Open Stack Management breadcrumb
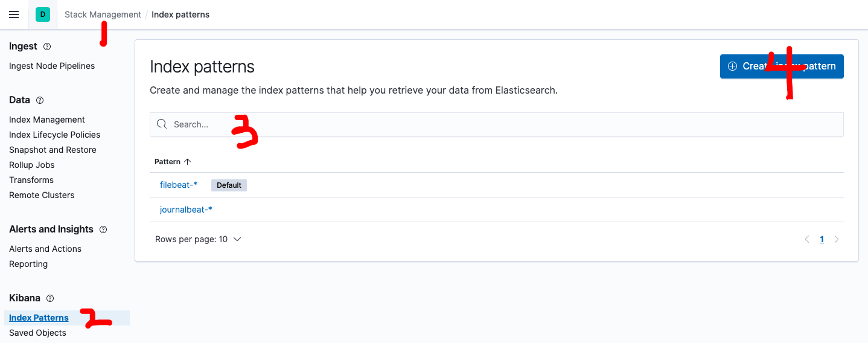Screen dimensions: 868x343 coord(103,14)
